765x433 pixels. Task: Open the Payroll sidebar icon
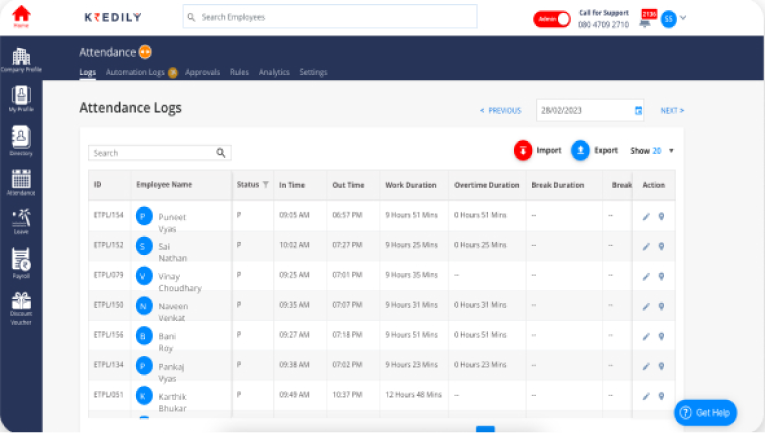[x=20, y=260]
